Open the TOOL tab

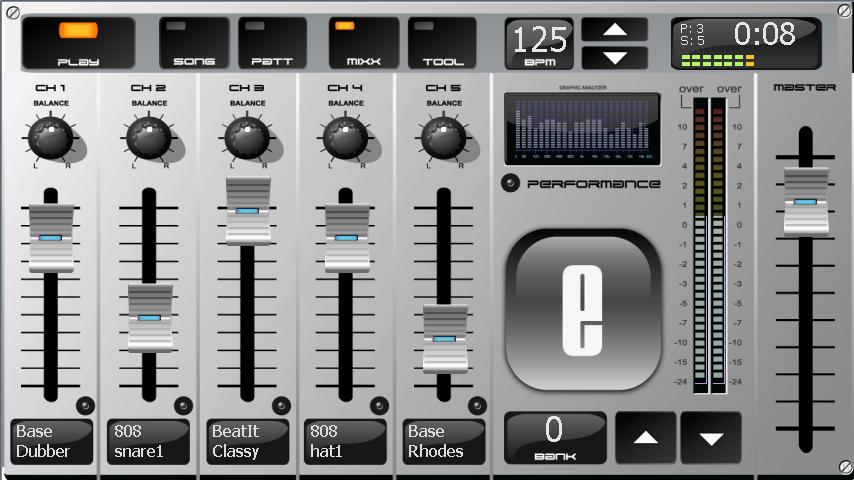(x=442, y=43)
